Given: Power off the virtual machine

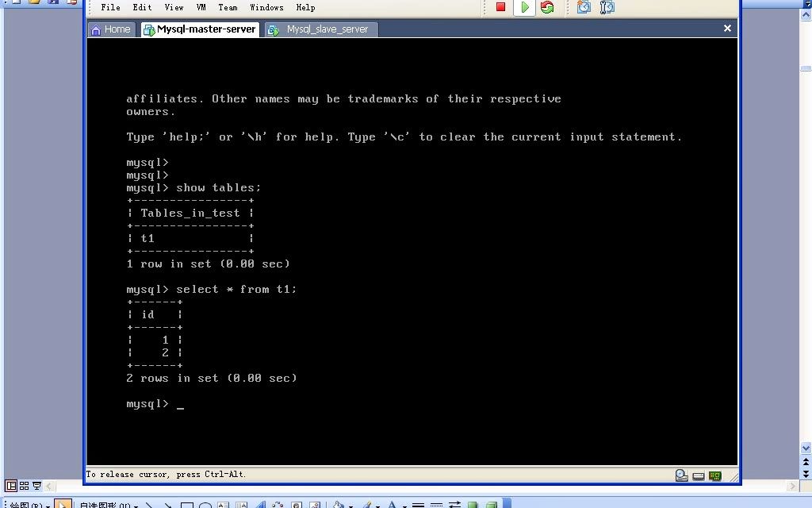Looking at the screenshot, I should (501, 7).
